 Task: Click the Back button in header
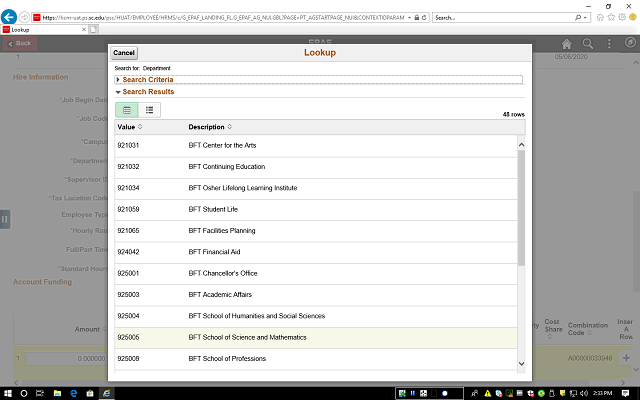click(20, 43)
